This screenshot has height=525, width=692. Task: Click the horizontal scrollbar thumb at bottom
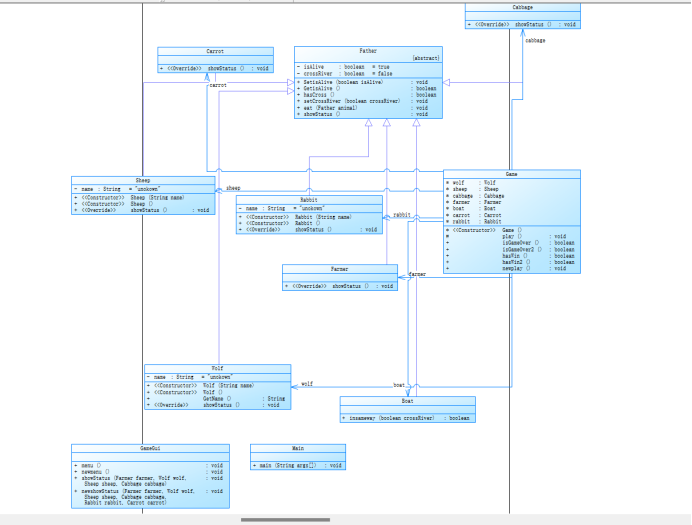coord(286,520)
